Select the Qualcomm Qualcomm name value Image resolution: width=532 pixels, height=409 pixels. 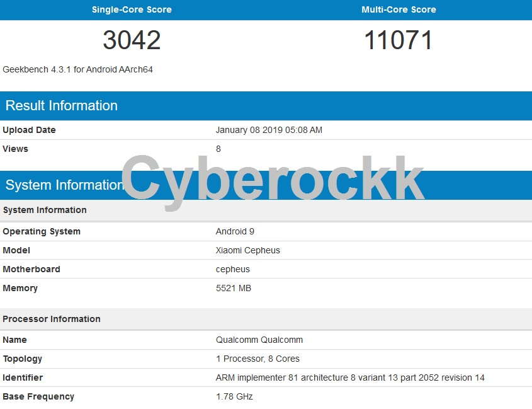pyautogui.click(x=259, y=340)
